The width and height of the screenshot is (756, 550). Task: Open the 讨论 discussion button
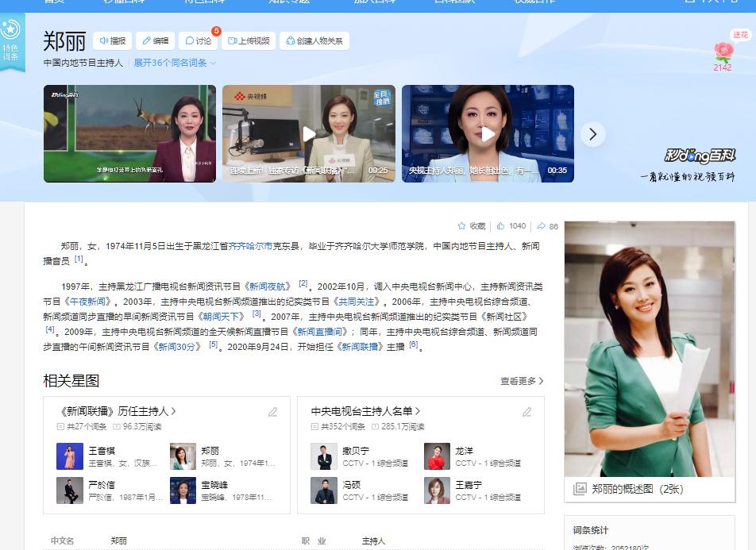point(199,41)
